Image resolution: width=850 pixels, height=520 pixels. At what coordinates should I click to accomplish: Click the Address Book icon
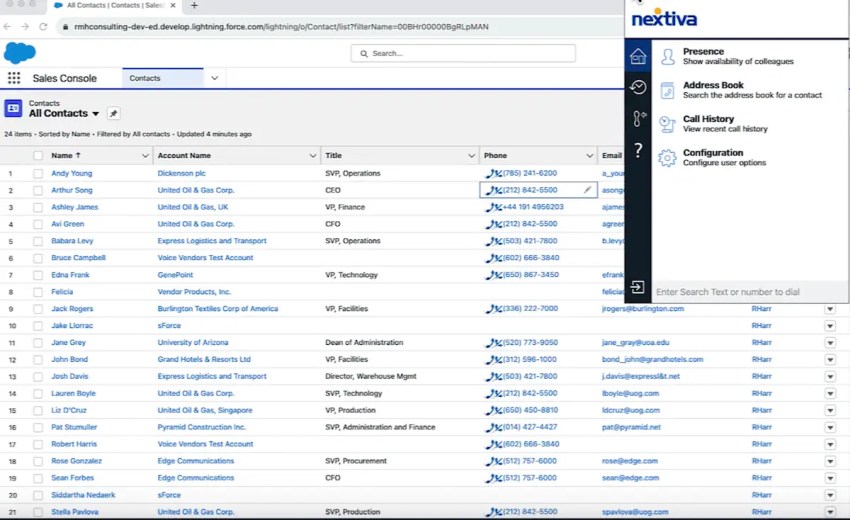667,90
